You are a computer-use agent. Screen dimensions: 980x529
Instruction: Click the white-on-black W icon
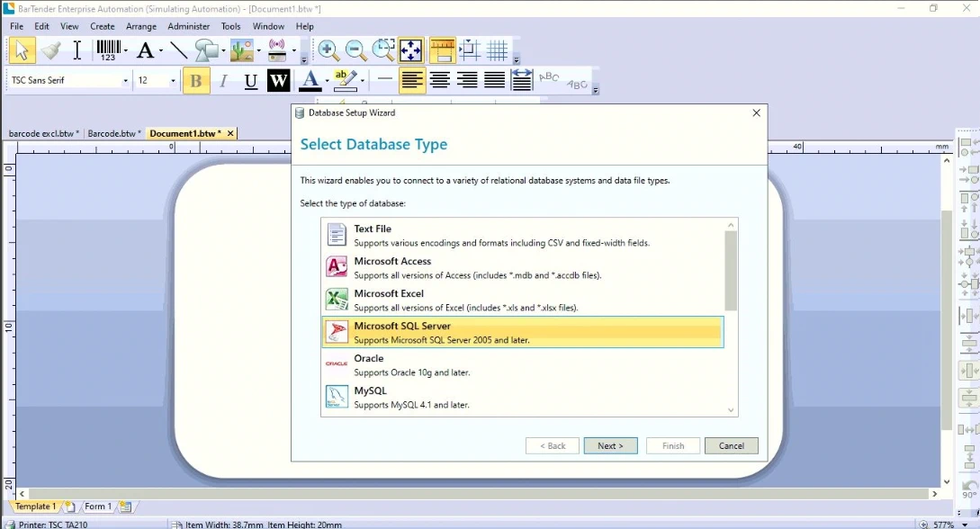278,81
